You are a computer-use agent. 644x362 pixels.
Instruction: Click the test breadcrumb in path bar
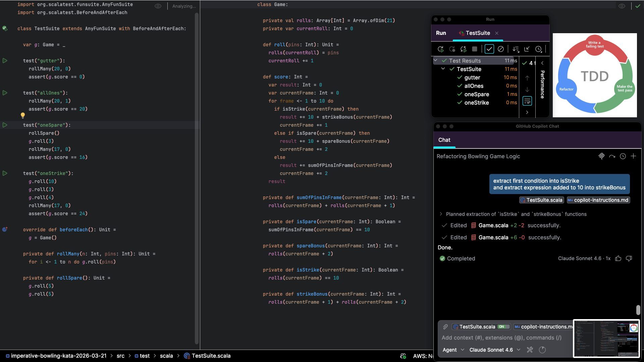coord(145,356)
